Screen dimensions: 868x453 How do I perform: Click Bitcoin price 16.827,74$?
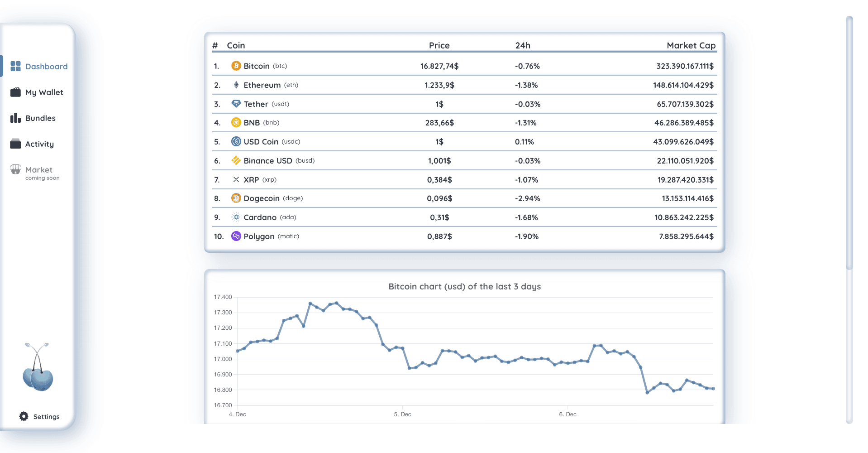tap(439, 66)
